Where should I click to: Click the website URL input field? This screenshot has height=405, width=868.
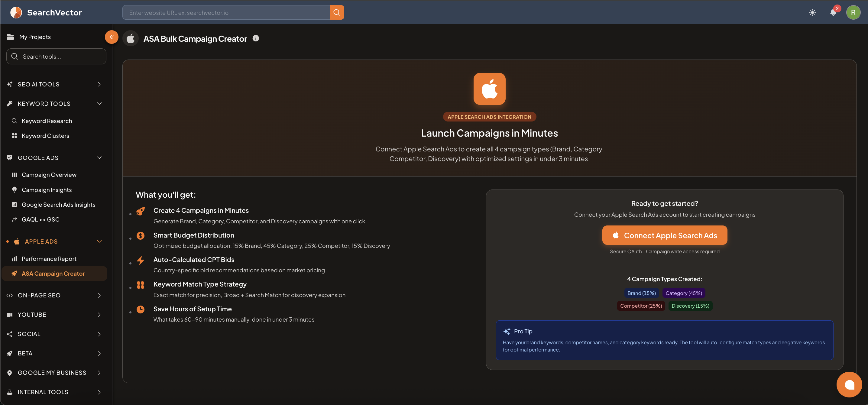[226, 12]
